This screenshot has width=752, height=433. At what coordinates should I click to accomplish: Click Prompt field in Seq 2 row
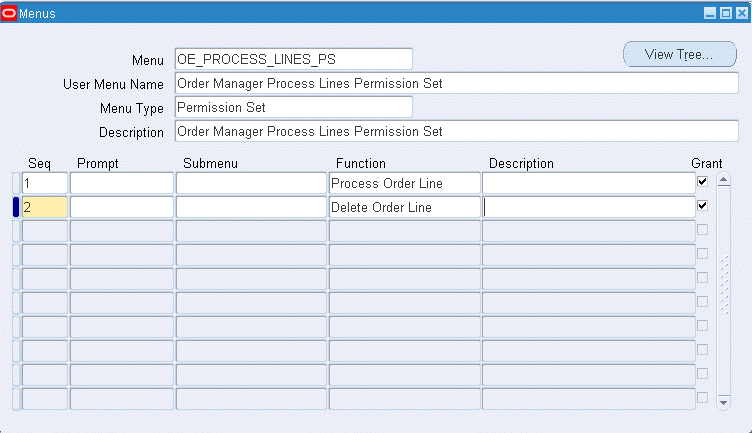122,207
